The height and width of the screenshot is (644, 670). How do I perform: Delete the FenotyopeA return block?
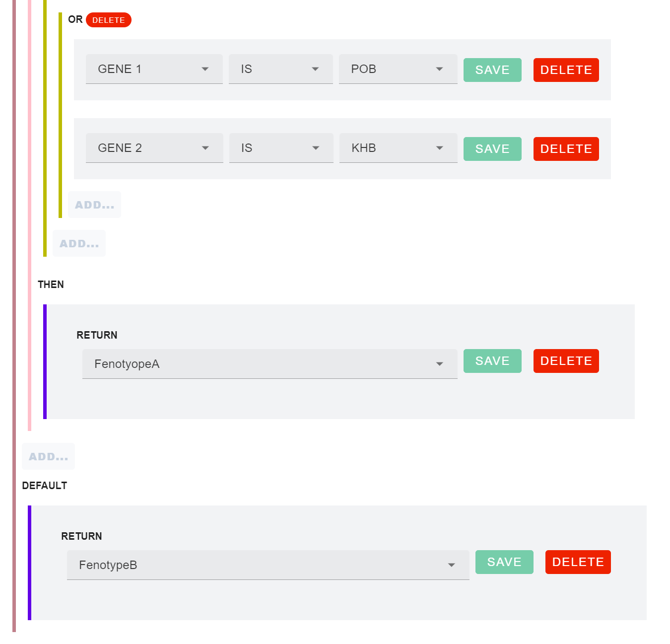click(x=566, y=361)
